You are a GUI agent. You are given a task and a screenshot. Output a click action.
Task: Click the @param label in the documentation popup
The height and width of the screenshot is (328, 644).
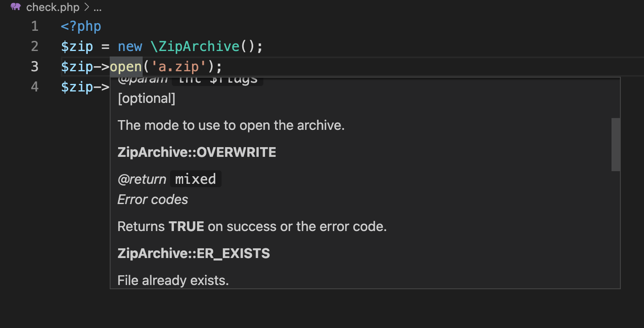143,78
